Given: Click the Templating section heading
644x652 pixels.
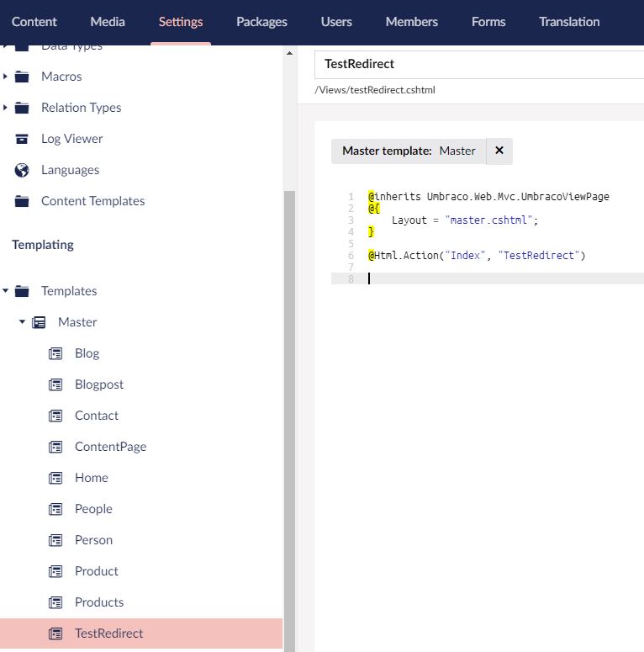Looking at the screenshot, I should coord(43,245).
